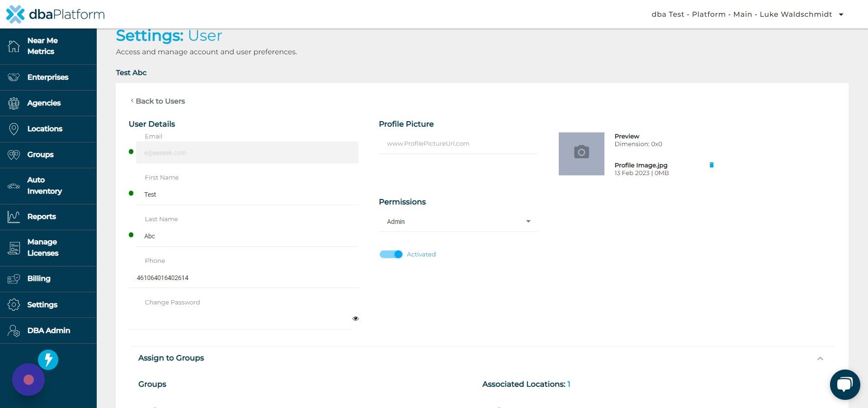Click the lightning bolt badge below sidebar
The image size is (868, 408).
coord(48,360)
